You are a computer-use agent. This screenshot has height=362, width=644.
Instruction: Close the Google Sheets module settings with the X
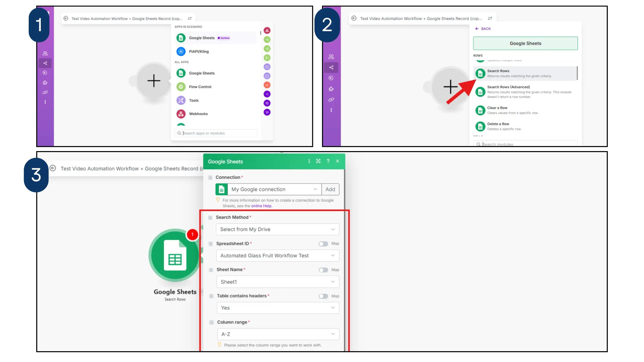click(338, 161)
